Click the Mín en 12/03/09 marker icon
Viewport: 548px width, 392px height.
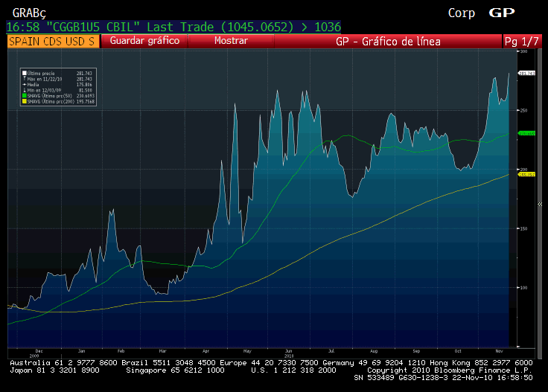click(x=25, y=90)
